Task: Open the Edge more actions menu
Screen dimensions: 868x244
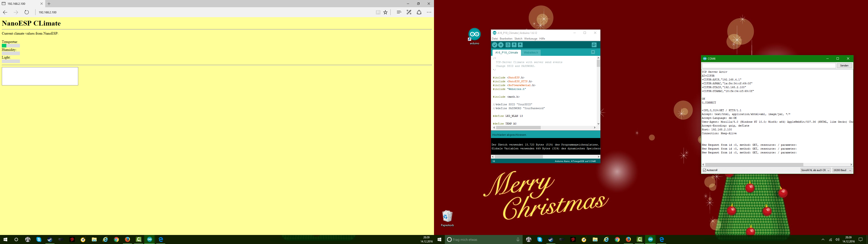Action: (429, 12)
